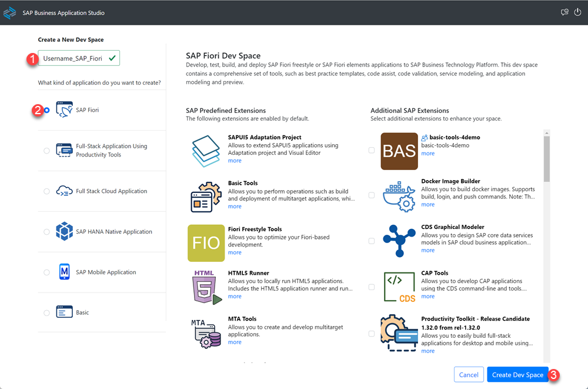Click the HTML5 Runner icon
This screenshot has height=389, width=588.
click(x=207, y=287)
